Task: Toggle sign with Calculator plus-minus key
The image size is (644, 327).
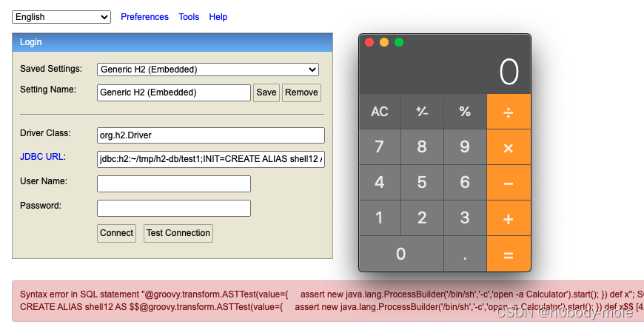Action: 422,112
